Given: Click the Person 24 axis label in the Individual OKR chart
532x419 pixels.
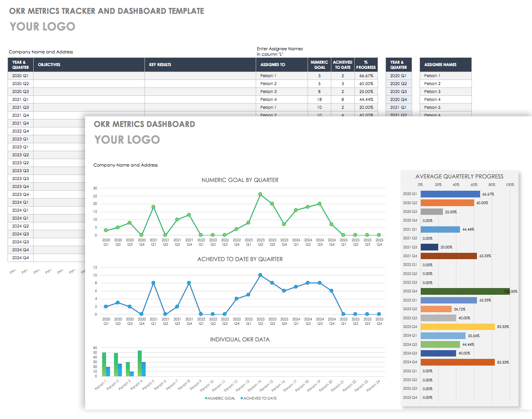Looking at the screenshot, I should (373, 385).
